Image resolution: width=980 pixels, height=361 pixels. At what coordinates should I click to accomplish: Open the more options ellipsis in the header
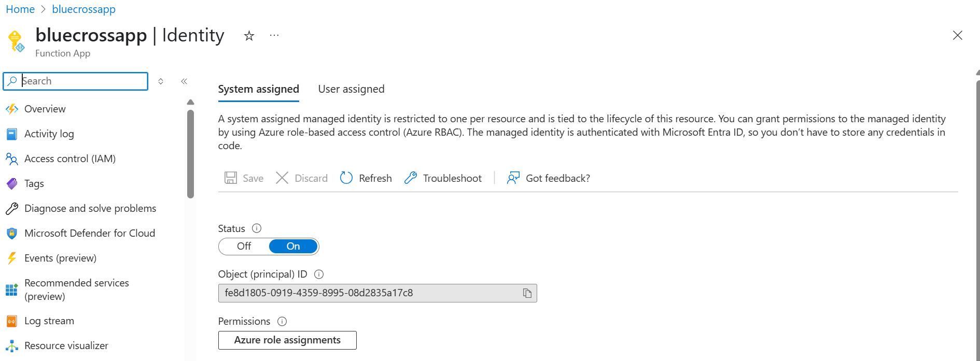274,36
